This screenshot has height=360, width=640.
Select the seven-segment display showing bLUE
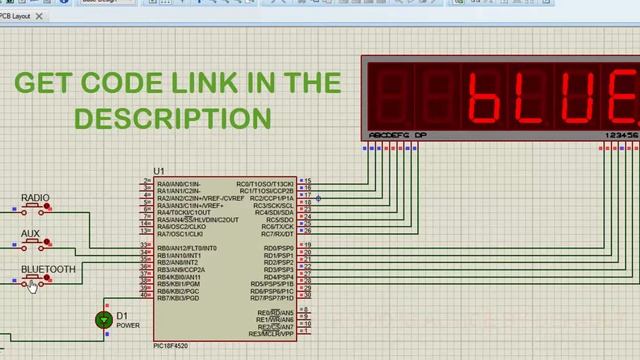[x=500, y=98]
